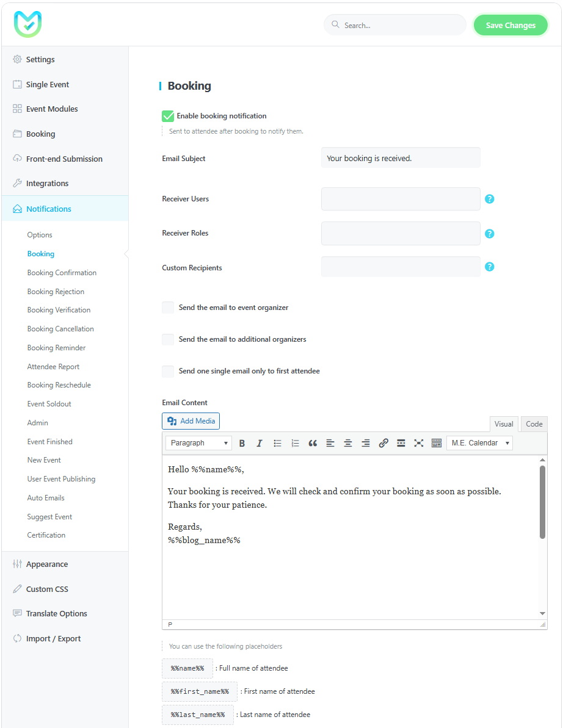
Task: Click the toolbar toggle keyboard icon
Action: tap(437, 443)
